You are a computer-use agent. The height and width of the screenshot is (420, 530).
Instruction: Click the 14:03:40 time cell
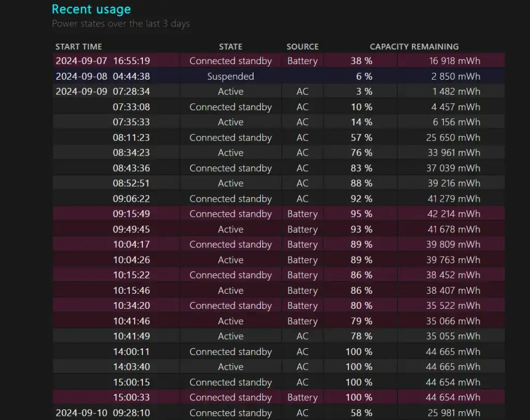[131, 367]
